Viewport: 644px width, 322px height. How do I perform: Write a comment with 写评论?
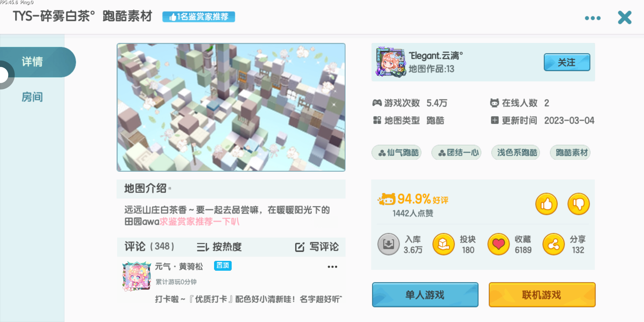tap(317, 247)
